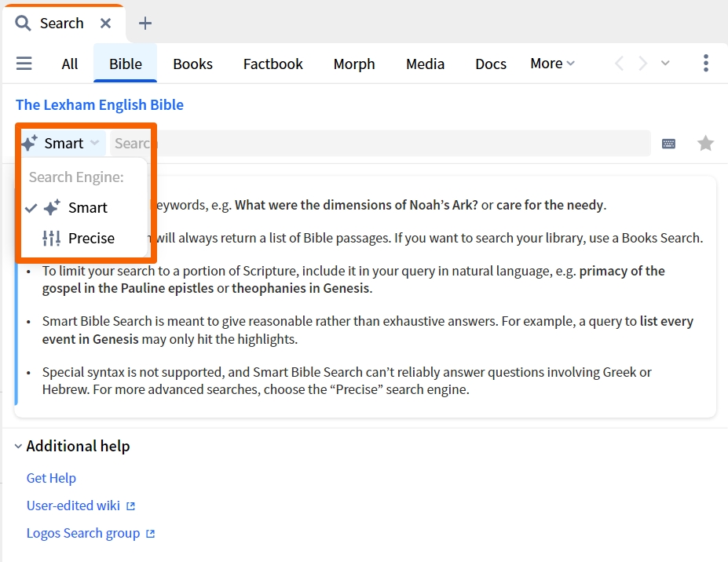
Task: Click external link icon after Logos Search group
Action: tap(151, 534)
